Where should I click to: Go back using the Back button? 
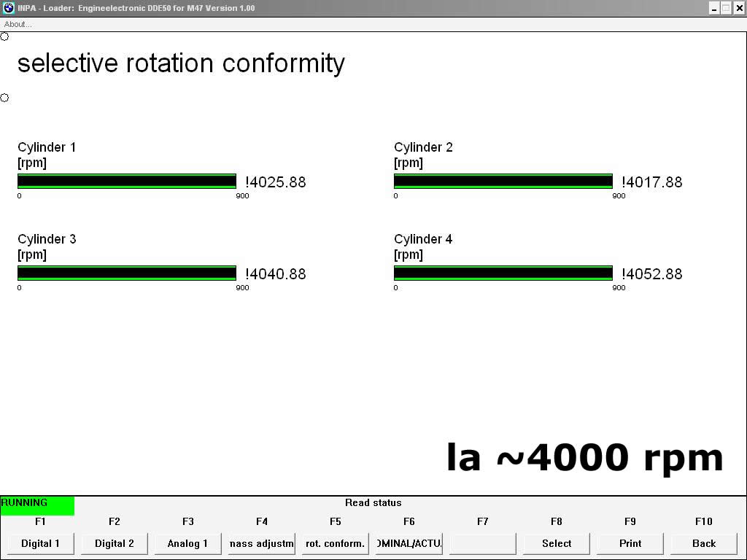click(704, 543)
